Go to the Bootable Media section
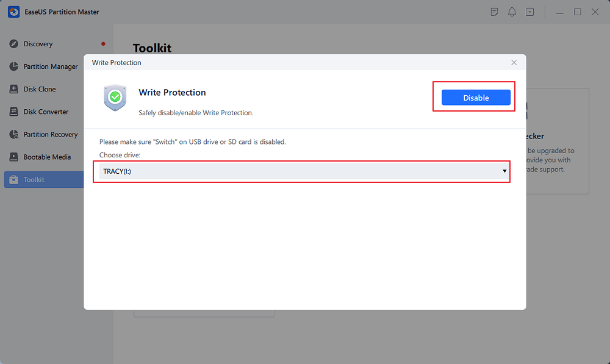610x364 pixels. coord(47,157)
